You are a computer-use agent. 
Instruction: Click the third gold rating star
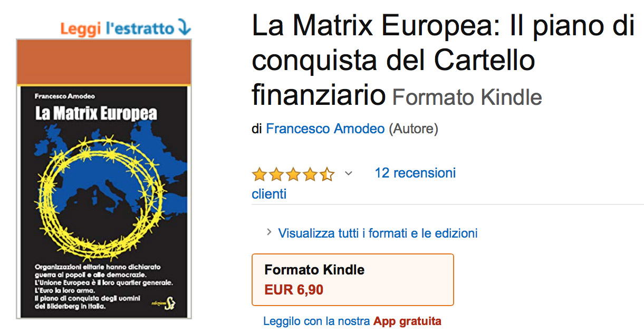[x=293, y=174]
